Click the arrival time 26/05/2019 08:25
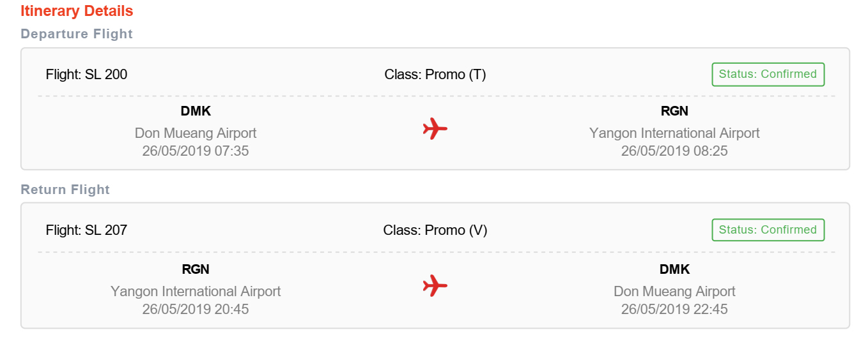The image size is (868, 337). [x=674, y=151]
